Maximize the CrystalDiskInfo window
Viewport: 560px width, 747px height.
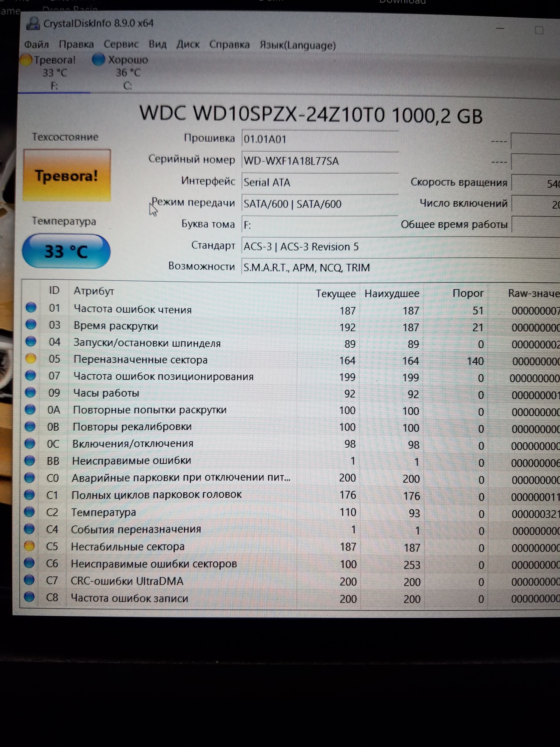[x=539, y=30]
